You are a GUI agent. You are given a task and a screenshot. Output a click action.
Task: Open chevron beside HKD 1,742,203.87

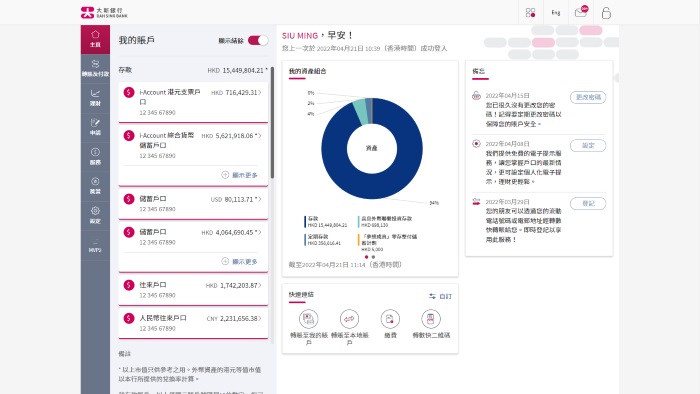[x=260, y=285]
